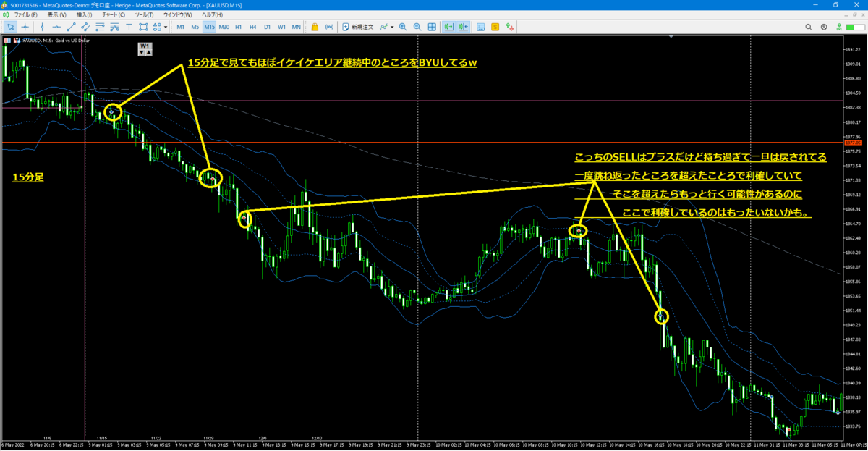868x451 pixels.
Task: Open 新規注文 new order
Action: pos(357,27)
